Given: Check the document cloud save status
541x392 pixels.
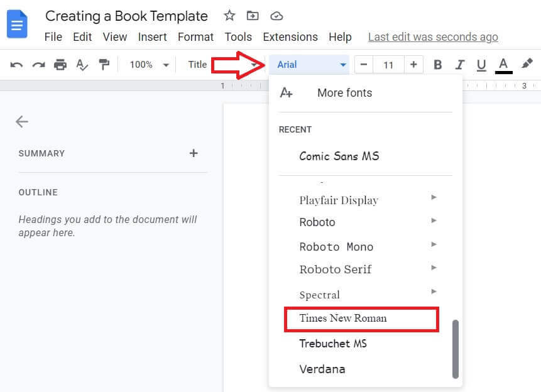Looking at the screenshot, I should (276, 16).
